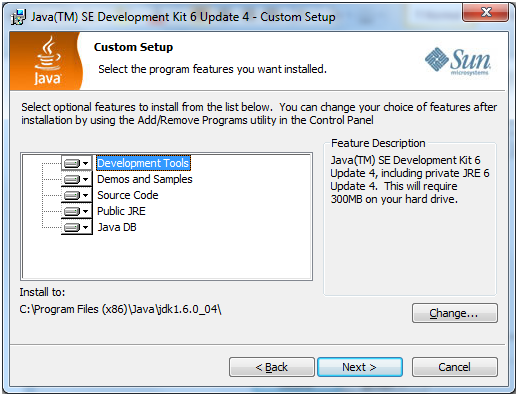The width and height of the screenshot is (518, 396).
Task: Click the drive icon beside Public JRE
Action: point(72,211)
